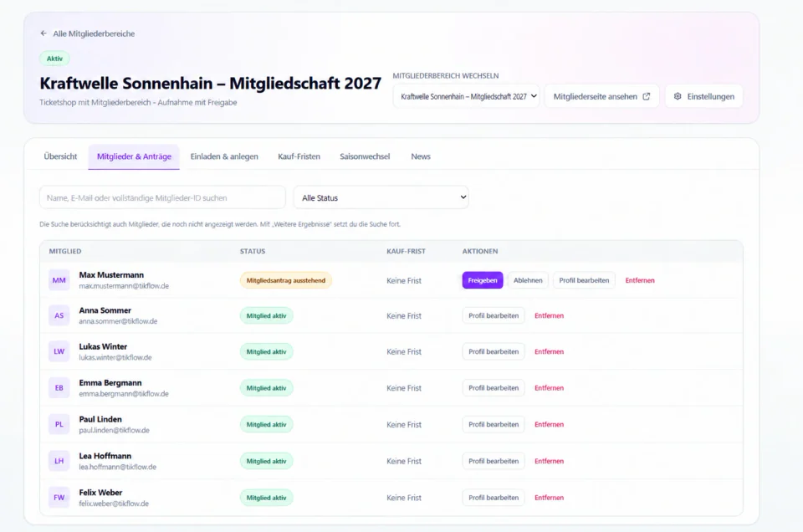
Task: Click the FW avatar of Felix Weber
Action: tap(59, 497)
